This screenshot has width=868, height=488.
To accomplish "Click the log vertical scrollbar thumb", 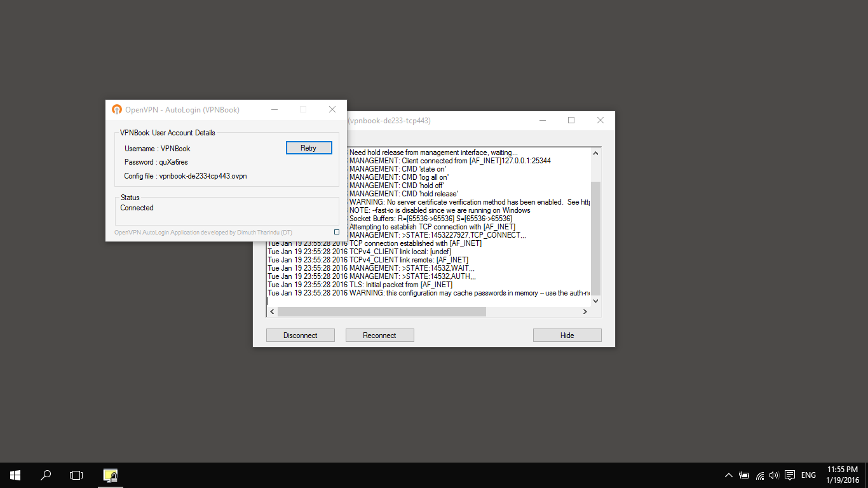I will pyautogui.click(x=595, y=238).
